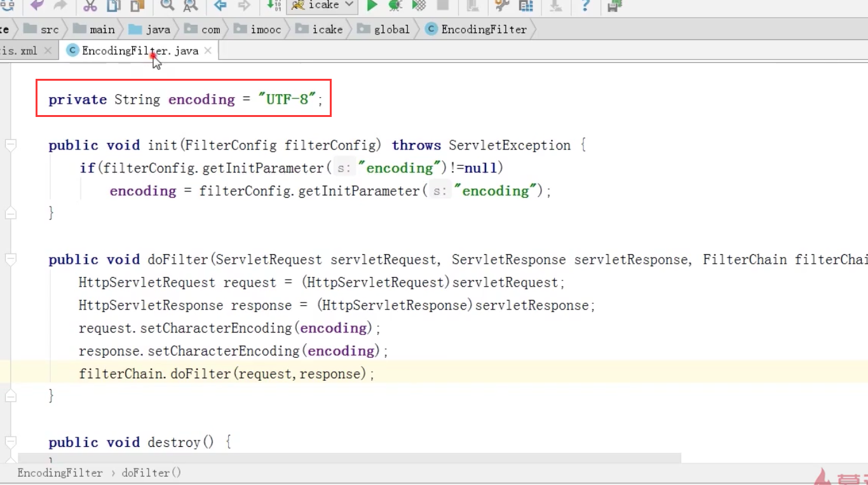Click the HttpServletResponse response declaration
This screenshot has width=868, height=485.
tap(337, 305)
